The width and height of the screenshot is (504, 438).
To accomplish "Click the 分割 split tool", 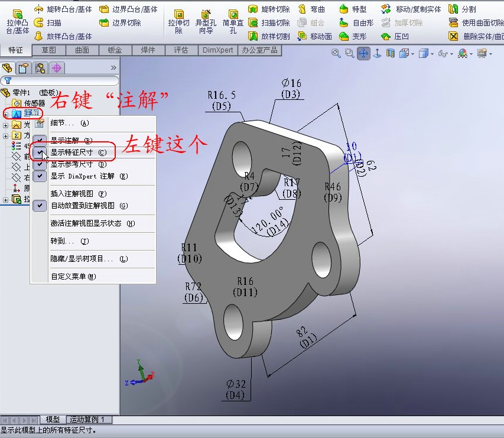I will (x=462, y=9).
